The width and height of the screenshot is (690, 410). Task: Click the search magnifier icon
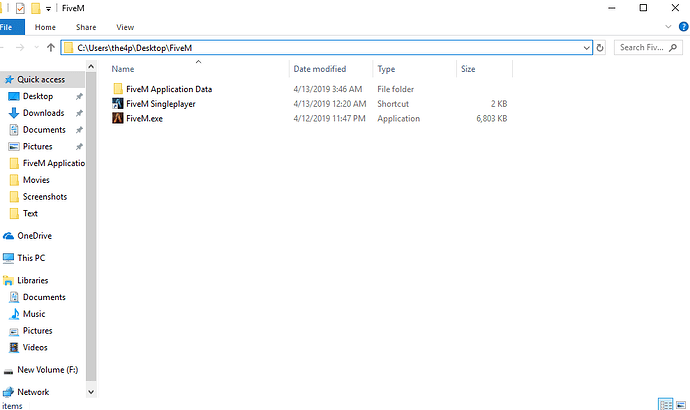click(673, 48)
